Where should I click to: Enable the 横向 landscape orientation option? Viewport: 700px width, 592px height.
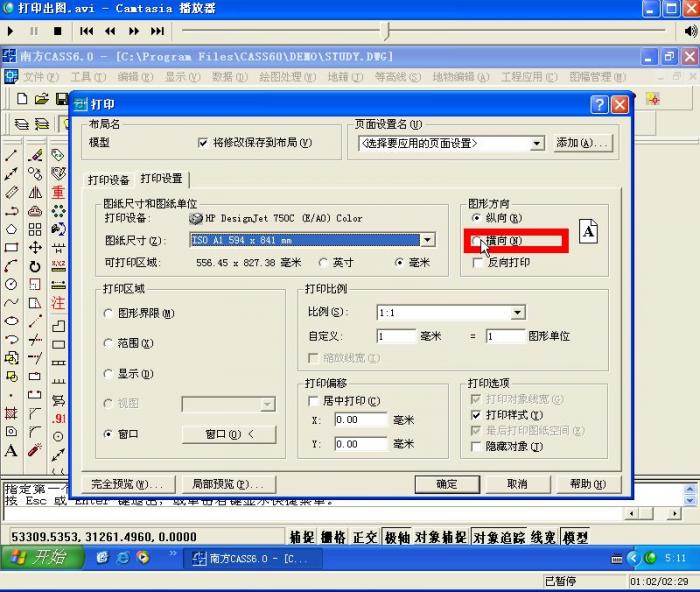[477, 241]
